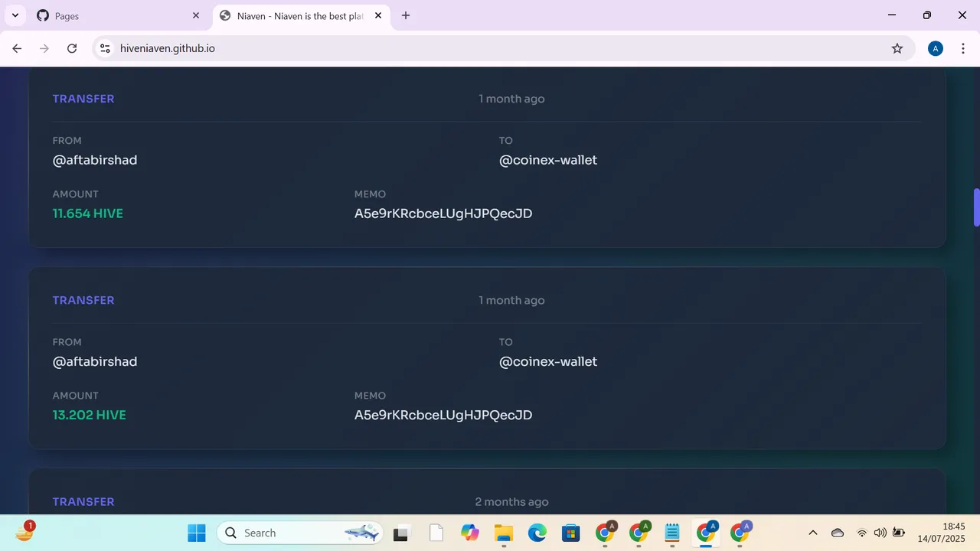Check the battery status icon
The image size is (980, 551).
pyautogui.click(x=899, y=533)
